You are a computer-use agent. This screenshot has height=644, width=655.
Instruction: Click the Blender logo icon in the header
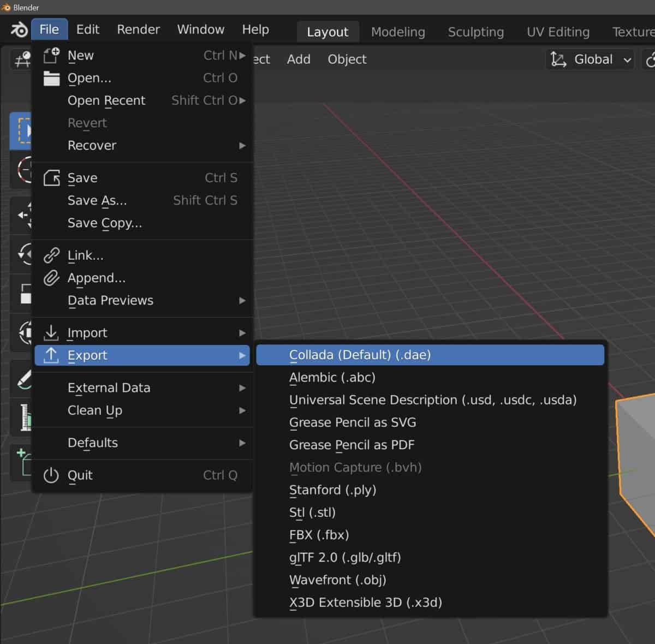[18, 29]
